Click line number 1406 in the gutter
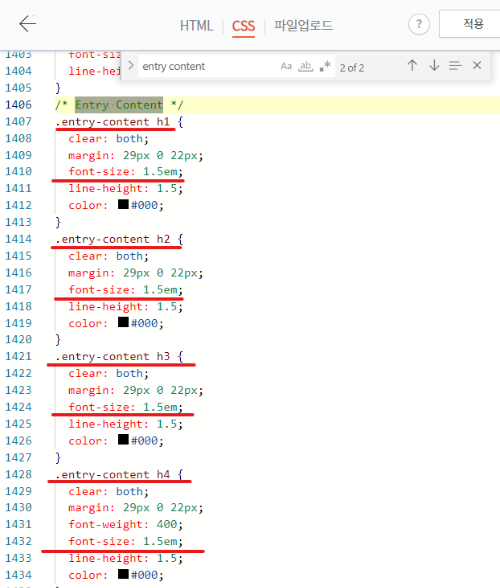The height and width of the screenshot is (588, 500). [18, 105]
